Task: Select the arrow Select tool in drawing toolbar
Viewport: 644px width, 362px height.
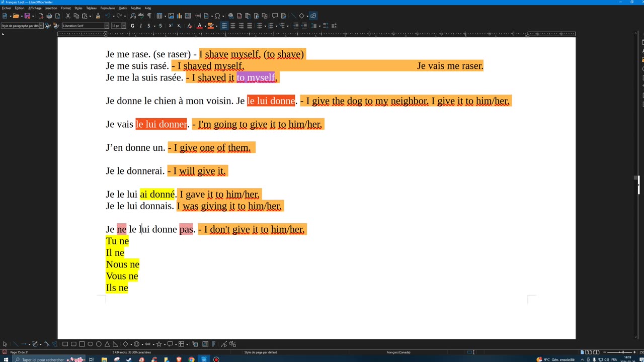Action: pyautogui.click(x=5, y=344)
